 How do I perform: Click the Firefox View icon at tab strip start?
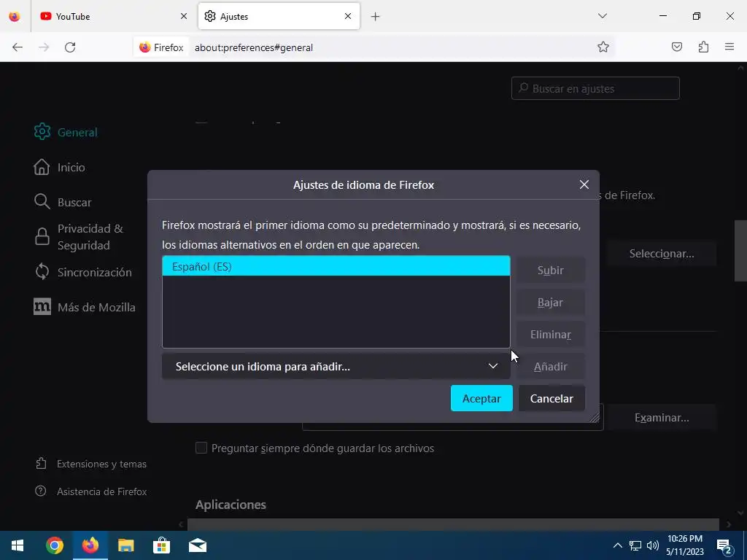click(15, 16)
